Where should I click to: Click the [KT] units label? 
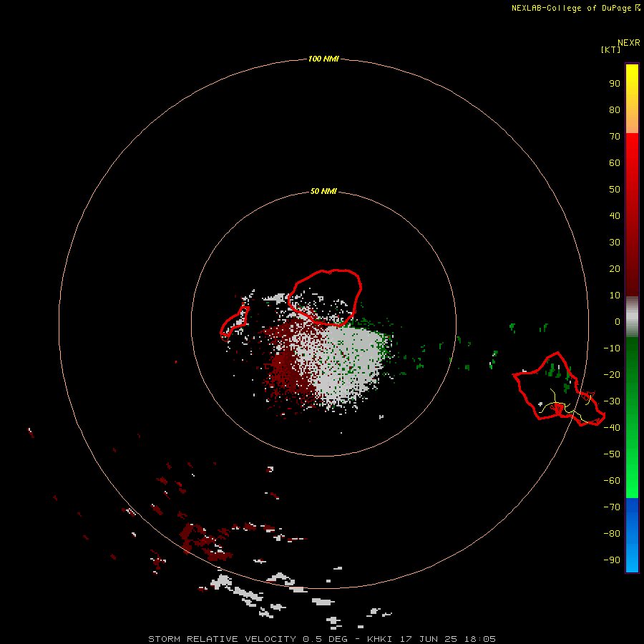click(610, 49)
